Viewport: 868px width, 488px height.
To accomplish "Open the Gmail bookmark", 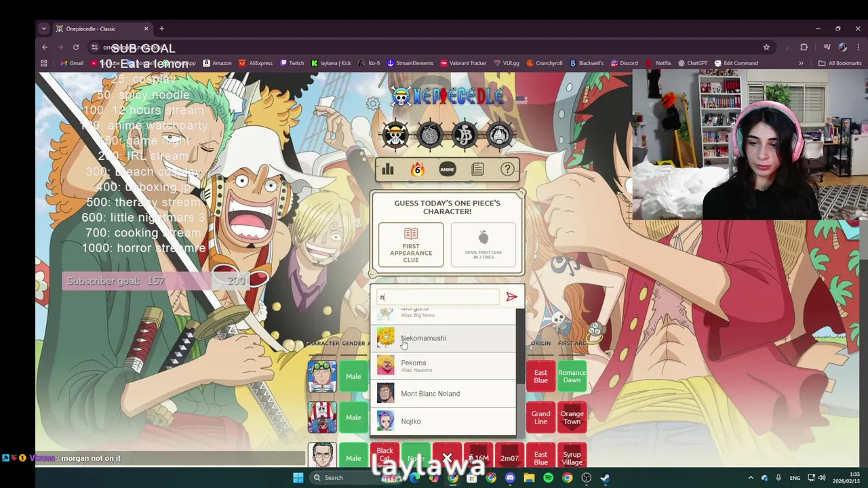I will [72, 63].
